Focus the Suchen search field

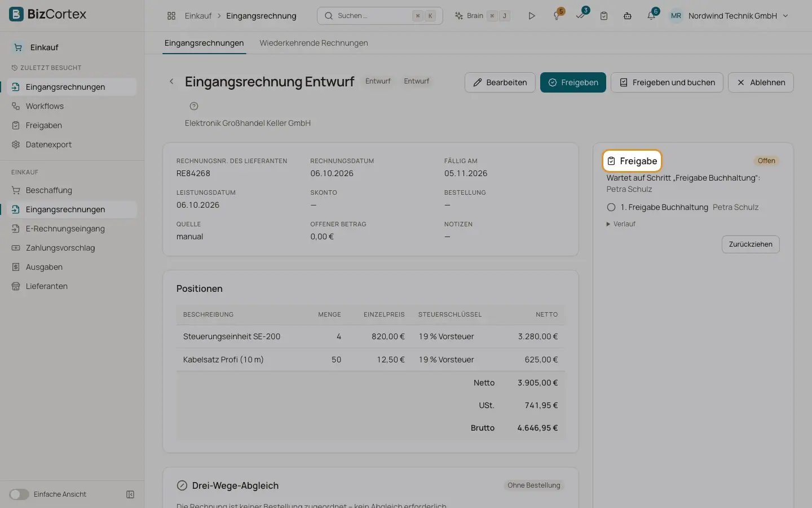[x=380, y=16]
